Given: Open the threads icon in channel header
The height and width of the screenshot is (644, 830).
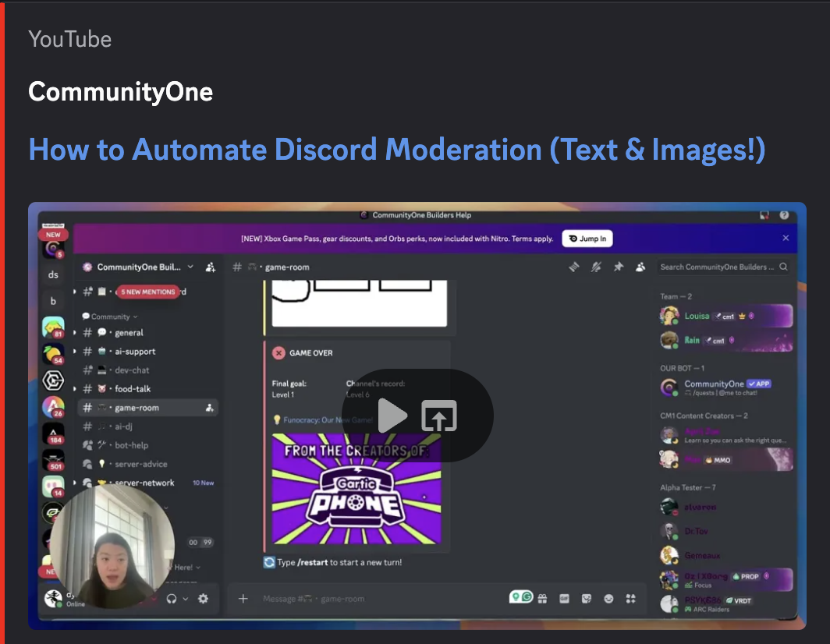Looking at the screenshot, I should point(574,267).
